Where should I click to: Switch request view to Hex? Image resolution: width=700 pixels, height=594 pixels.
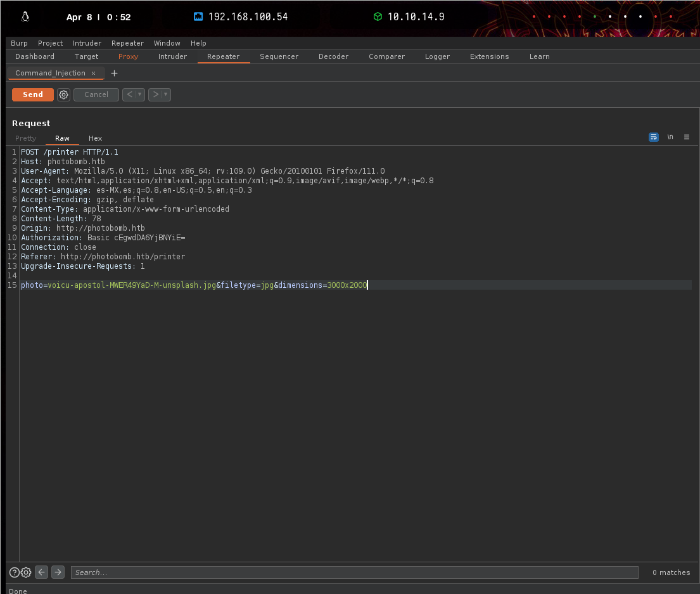point(95,138)
